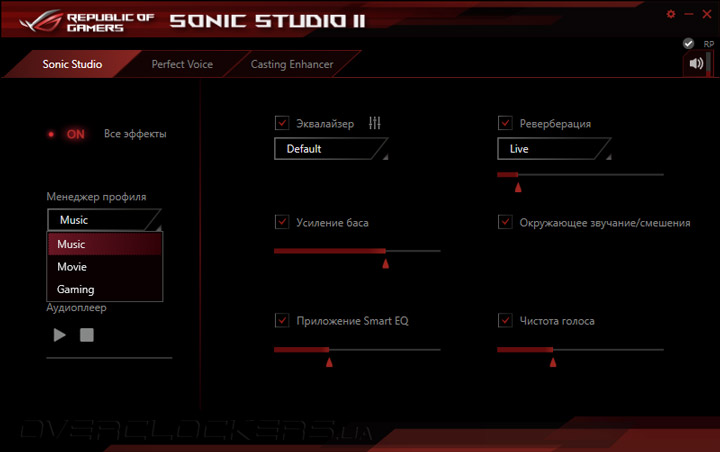Play audio in the Аудиоплеер section
The image size is (720, 452).
[x=59, y=335]
